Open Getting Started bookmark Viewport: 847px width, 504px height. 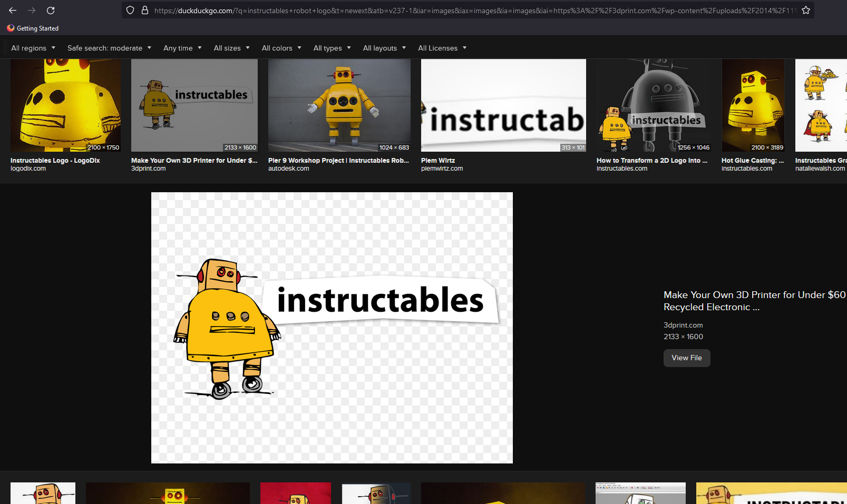pyautogui.click(x=33, y=28)
